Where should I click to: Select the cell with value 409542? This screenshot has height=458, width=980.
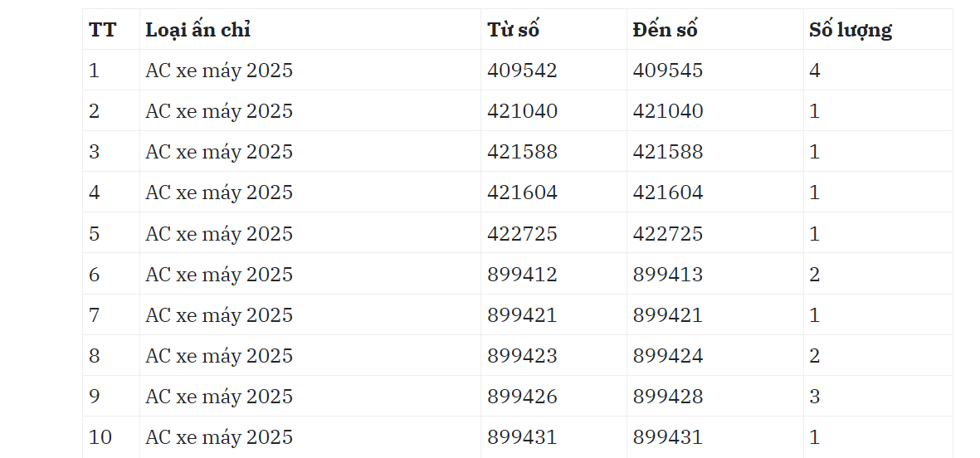[x=553, y=70]
